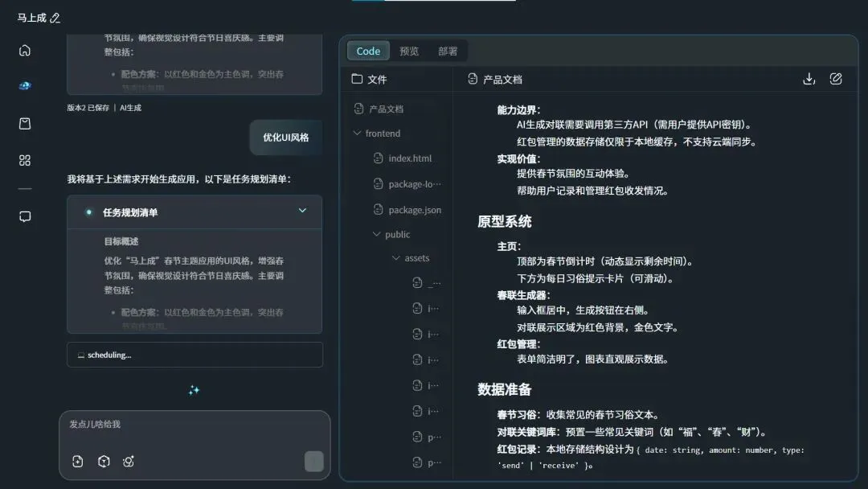Switch to the Code tab

(x=368, y=51)
